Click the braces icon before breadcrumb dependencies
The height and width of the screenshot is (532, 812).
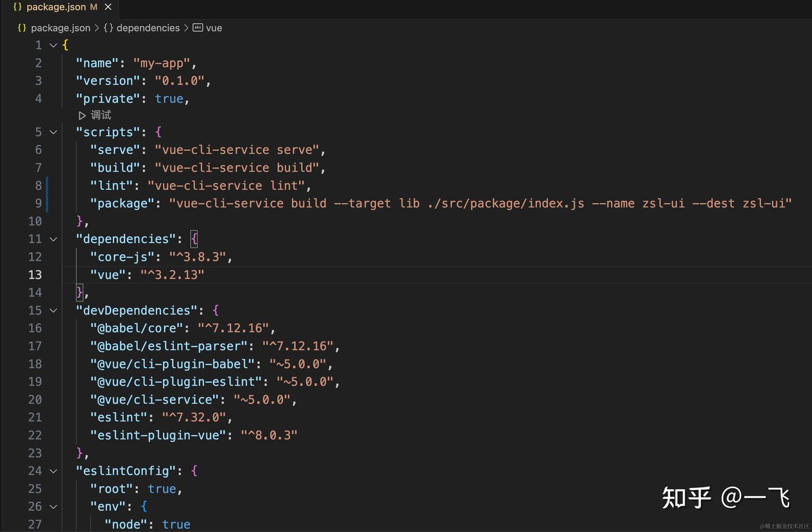108,28
